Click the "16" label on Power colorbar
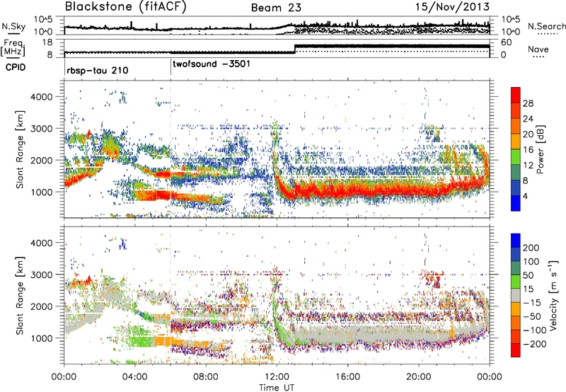This screenshot has width=566, height=392. 528,150
